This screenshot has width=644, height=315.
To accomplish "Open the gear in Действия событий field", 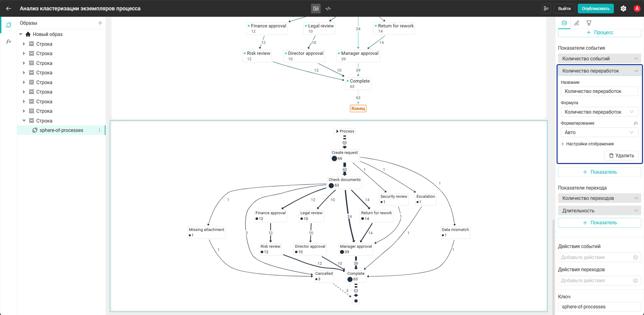I will 635,257.
